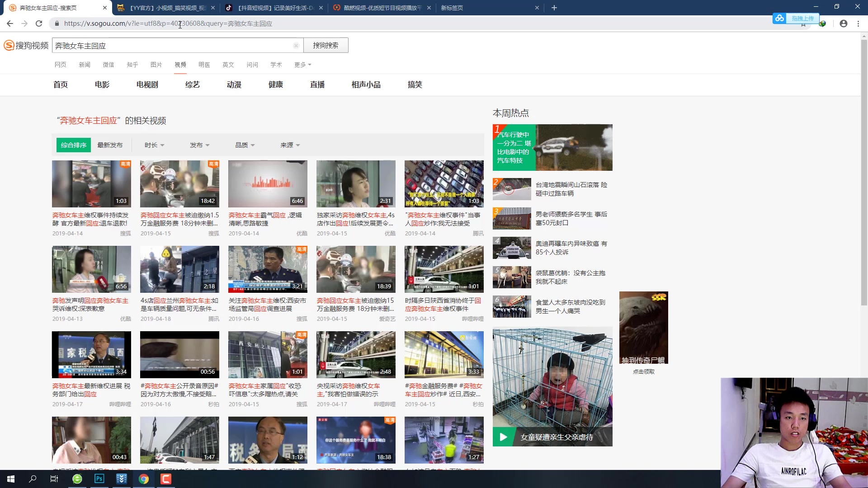
Task: Select 最新发布 sorting
Action: click(x=110, y=145)
